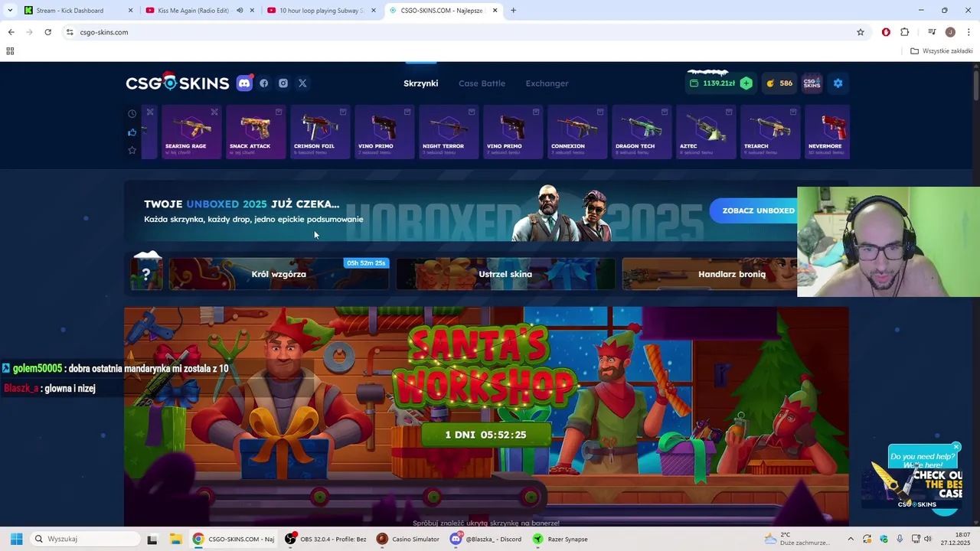This screenshot has width=980, height=551.
Task: Open Discord @Blaszka_ from the taskbar
Action: coord(486,539)
